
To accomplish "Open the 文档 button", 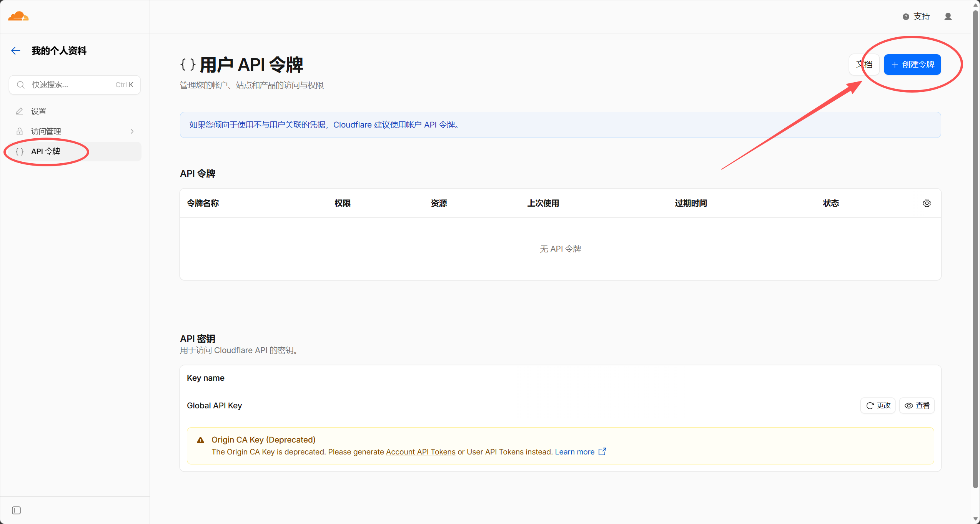I will click(864, 65).
